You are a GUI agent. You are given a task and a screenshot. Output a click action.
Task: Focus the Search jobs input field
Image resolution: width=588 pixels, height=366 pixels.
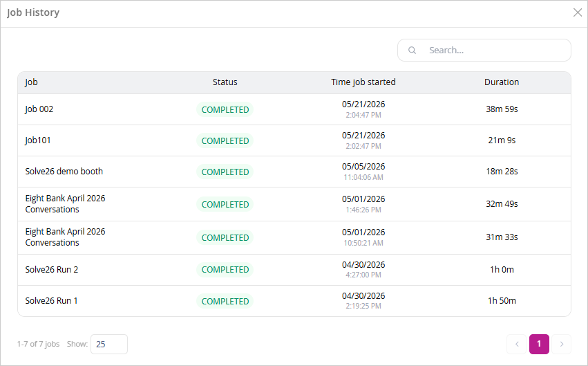click(484, 51)
